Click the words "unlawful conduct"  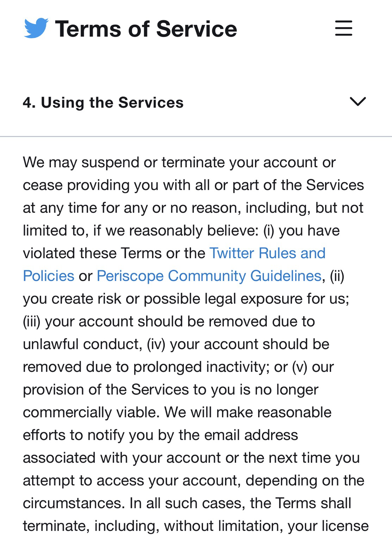(x=82, y=344)
